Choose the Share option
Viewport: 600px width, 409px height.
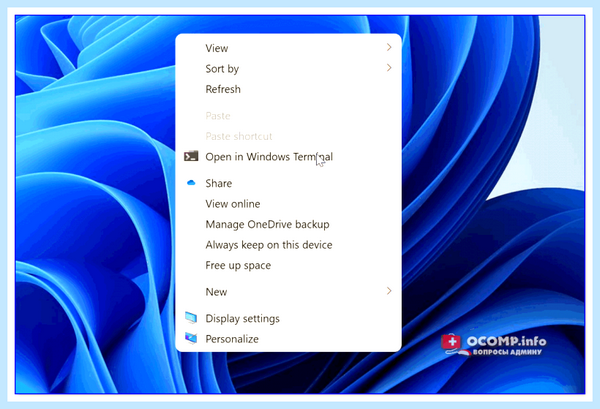288,183
